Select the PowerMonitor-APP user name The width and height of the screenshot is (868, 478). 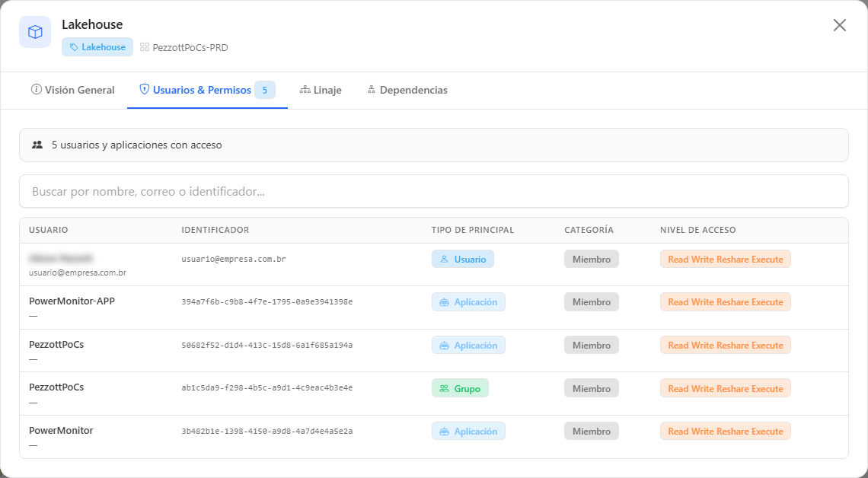coord(72,301)
